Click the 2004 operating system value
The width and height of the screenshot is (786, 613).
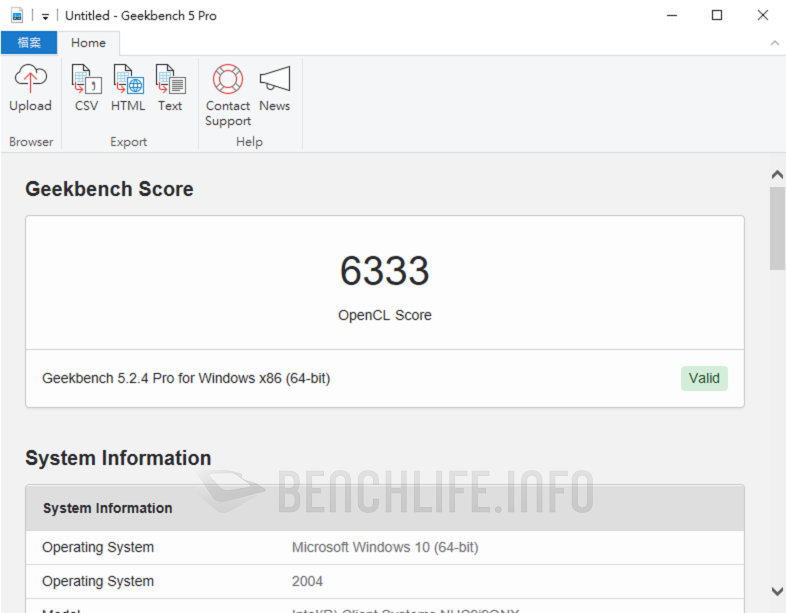[x=307, y=581]
